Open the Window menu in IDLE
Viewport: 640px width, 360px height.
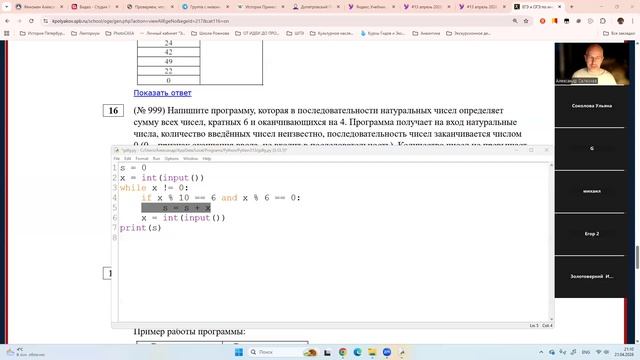[190, 158]
